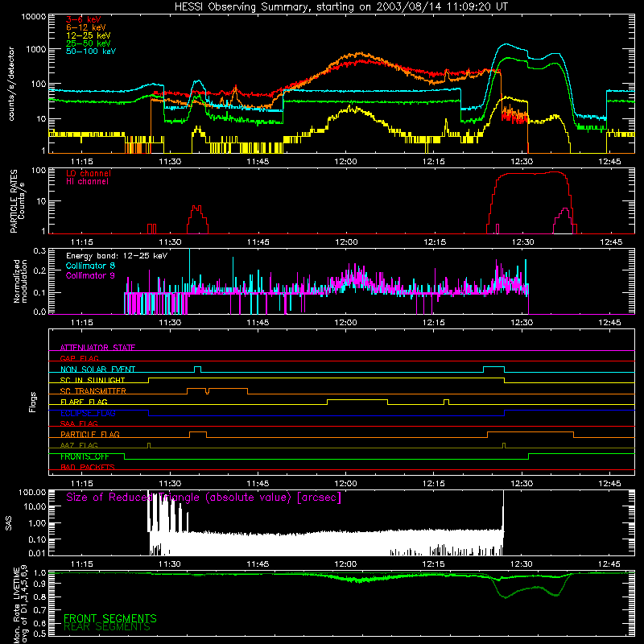Click the Size of Reduced Triangle title

[204, 497]
